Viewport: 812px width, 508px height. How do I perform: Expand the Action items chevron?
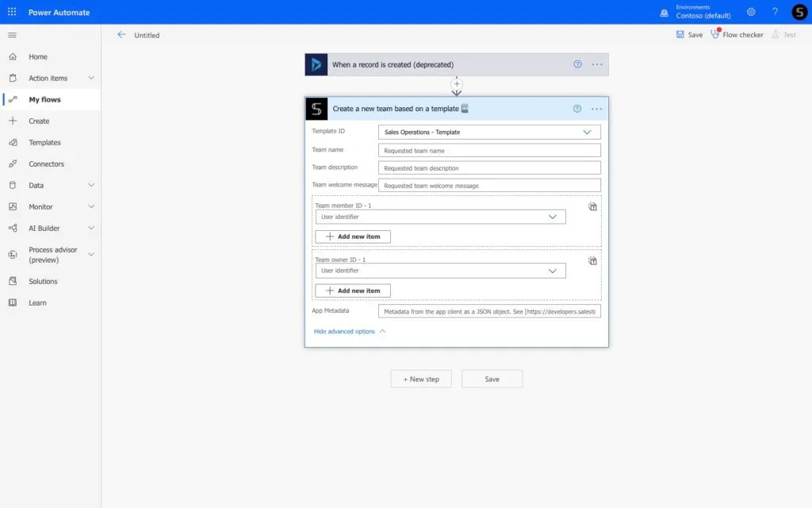pyautogui.click(x=91, y=78)
